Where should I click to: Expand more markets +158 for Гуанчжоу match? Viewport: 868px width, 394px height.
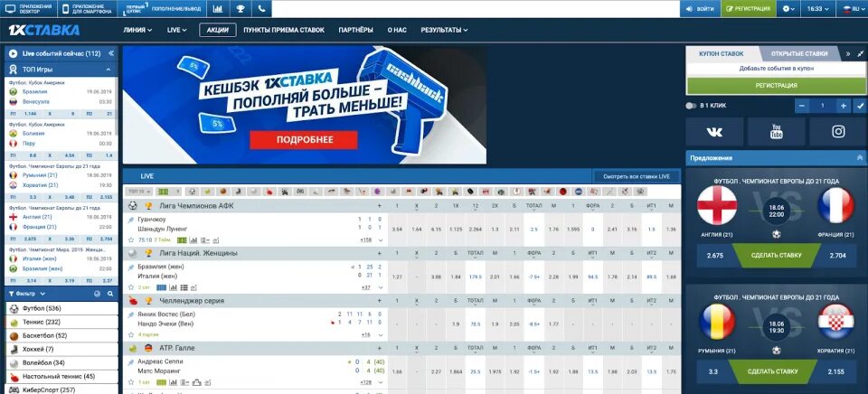point(365,240)
